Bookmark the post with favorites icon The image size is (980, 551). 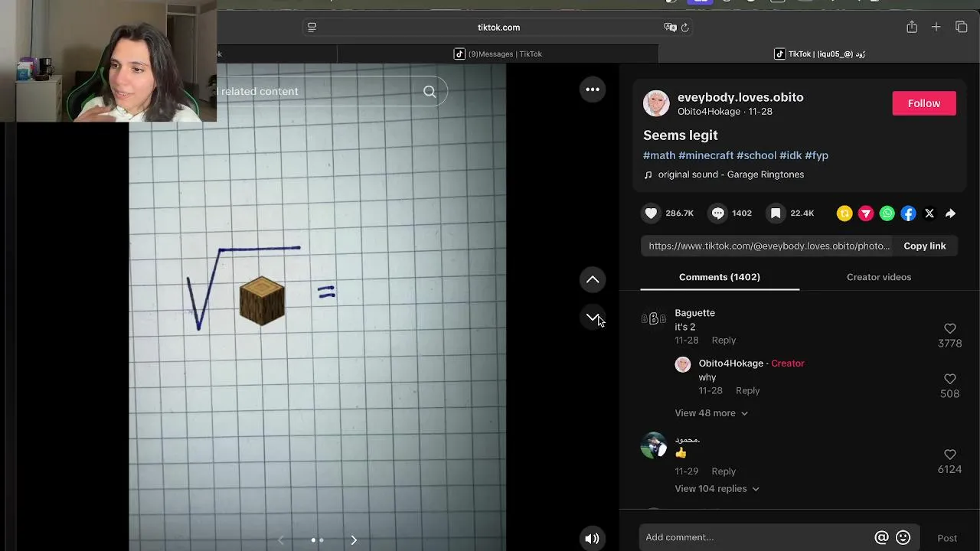(776, 214)
